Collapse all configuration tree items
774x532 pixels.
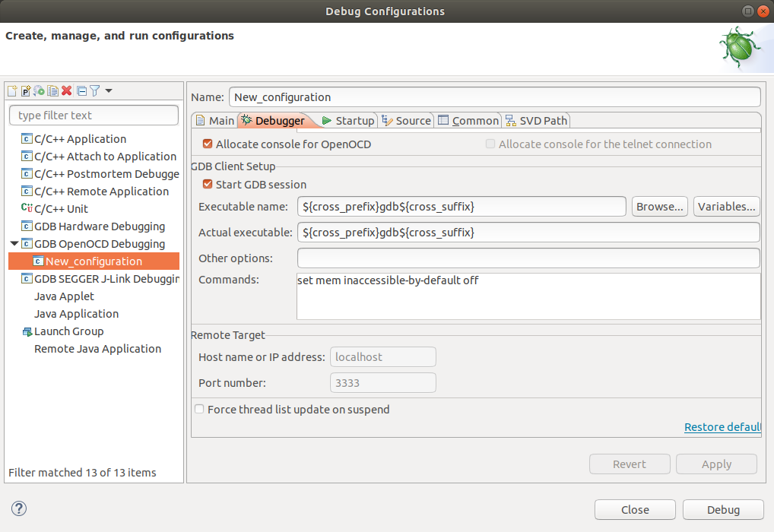point(82,90)
